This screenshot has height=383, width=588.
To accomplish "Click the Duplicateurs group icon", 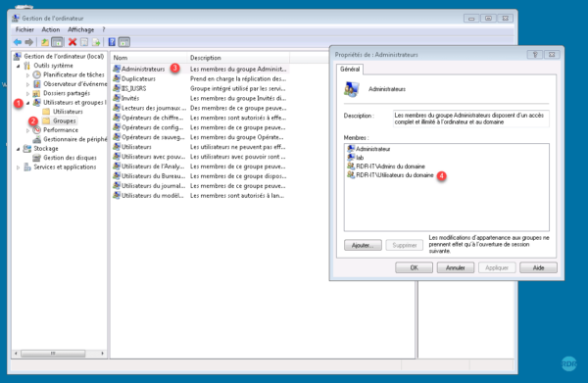I will (117, 78).
